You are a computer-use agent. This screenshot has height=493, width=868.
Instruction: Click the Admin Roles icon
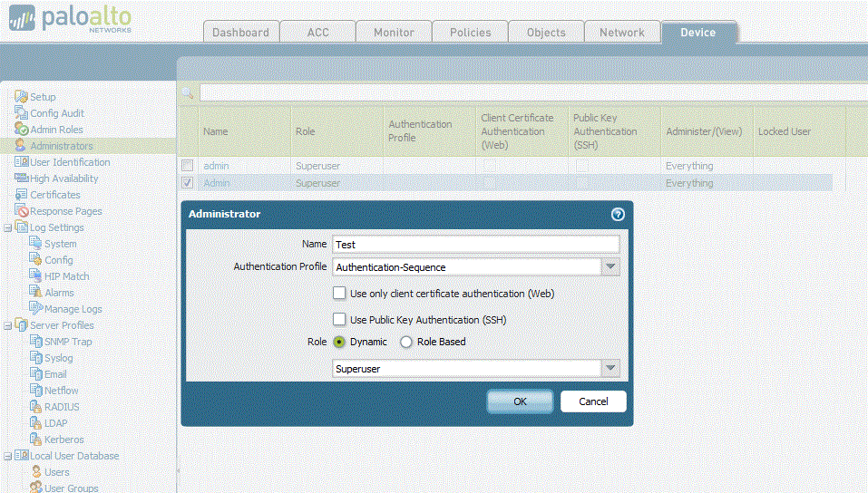click(21, 129)
